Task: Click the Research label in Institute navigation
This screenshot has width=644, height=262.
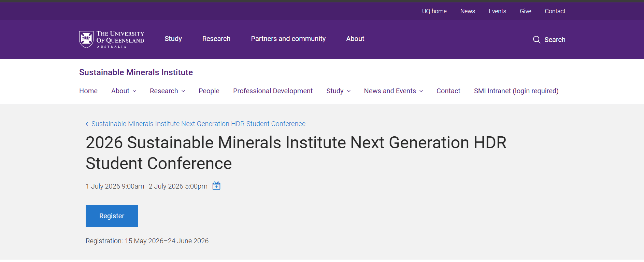Action: [164, 91]
